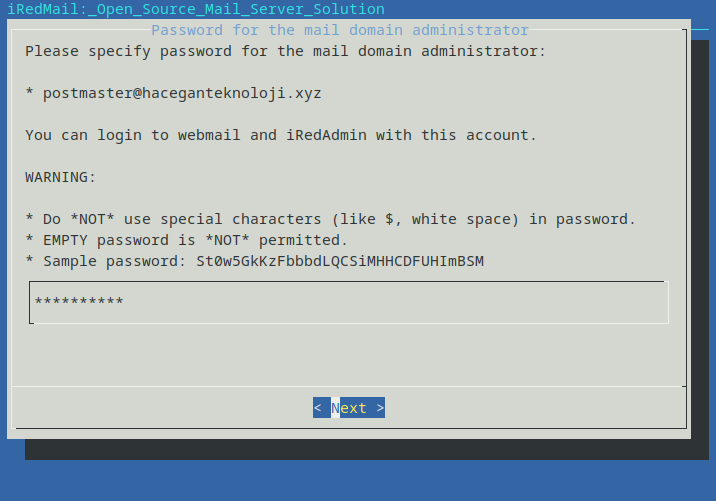Click the highlighted N hotkey letter
The width and height of the screenshot is (716, 501).
pyautogui.click(x=335, y=407)
